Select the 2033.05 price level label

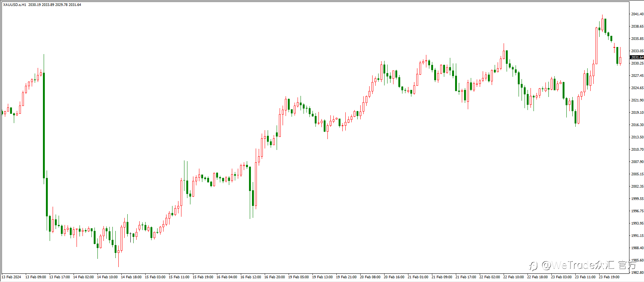(637, 51)
